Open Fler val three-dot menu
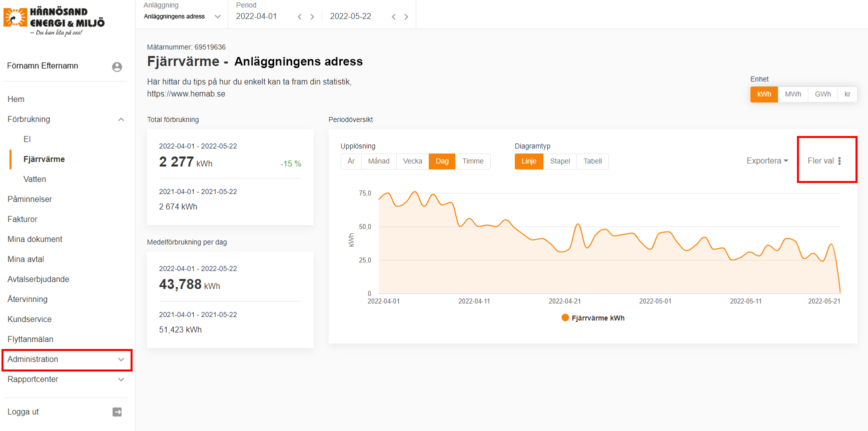This screenshot has width=868, height=431. click(x=839, y=161)
